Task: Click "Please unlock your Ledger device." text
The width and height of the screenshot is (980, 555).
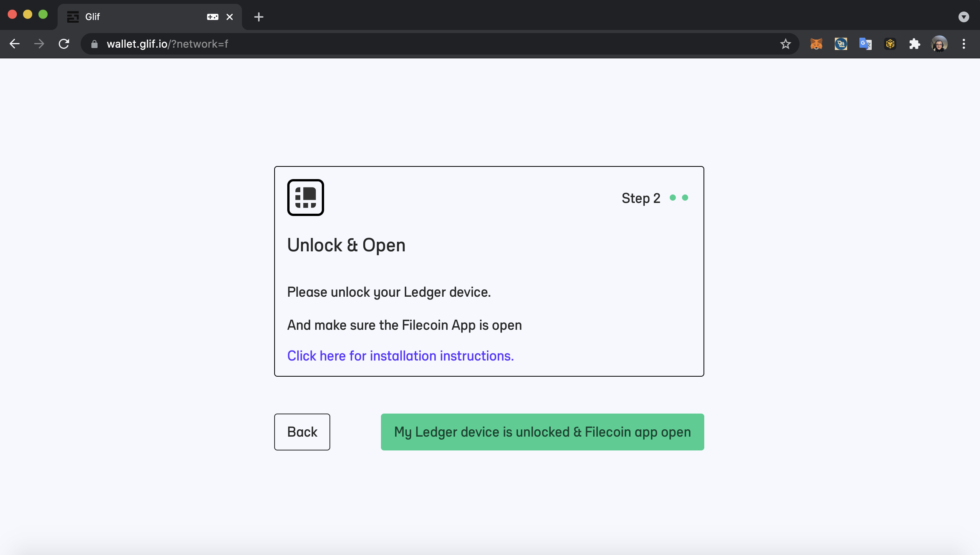Action: (389, 292)
